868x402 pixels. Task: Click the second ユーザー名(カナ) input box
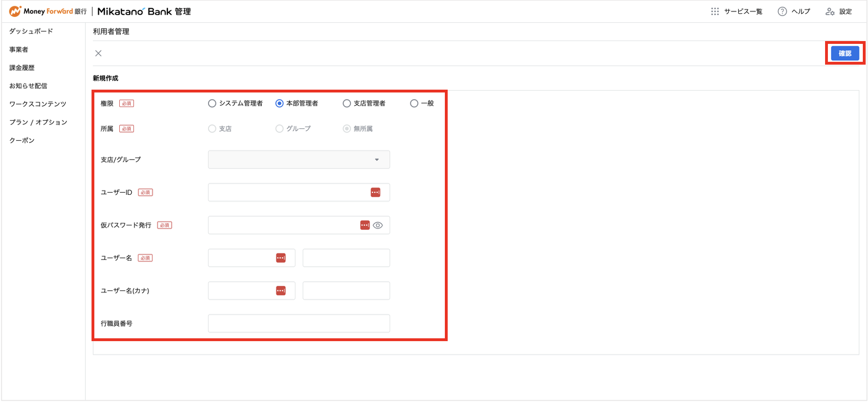click(346, 291)
